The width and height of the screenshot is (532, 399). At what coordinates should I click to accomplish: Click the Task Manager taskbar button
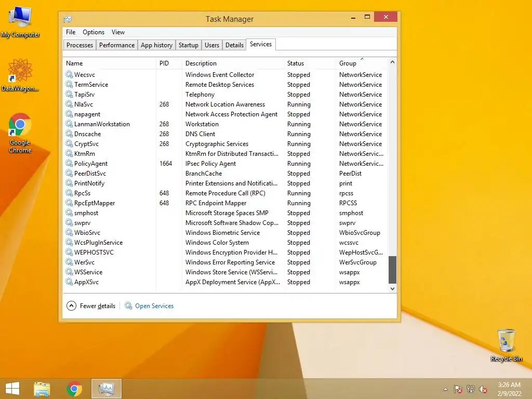(106, 389)
